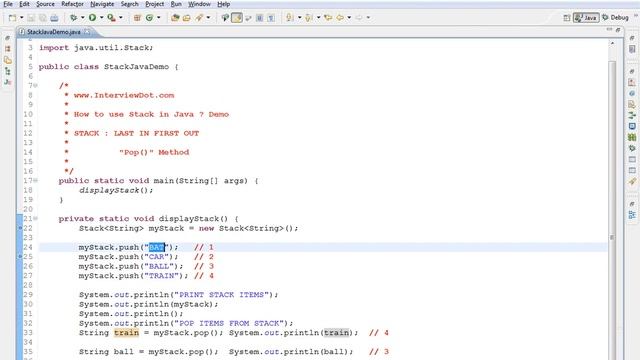Screen dimensions: 640x360
Task: Click the greyed Forward navigation arrow
Action: point(359,18)
